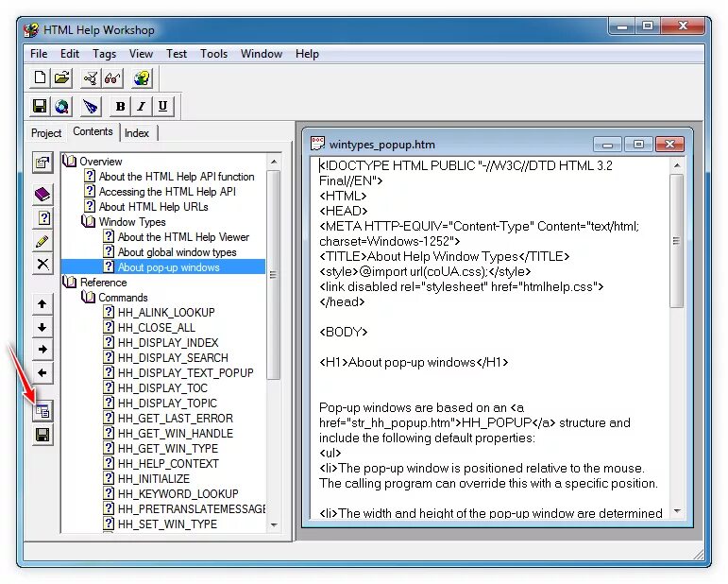728x584 pixels.
Task: Click Move selection left arrow
Action: 42,372
